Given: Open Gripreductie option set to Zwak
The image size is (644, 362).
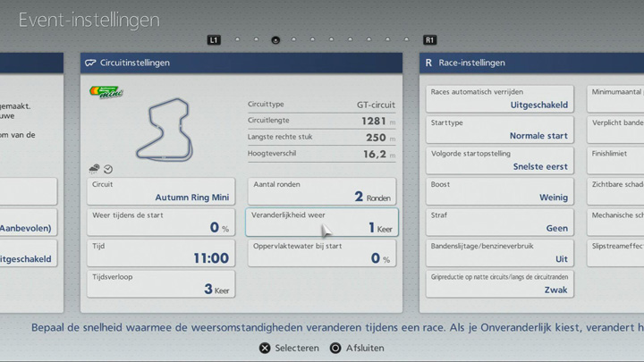Looking at the screenshot, I should 499,284.
